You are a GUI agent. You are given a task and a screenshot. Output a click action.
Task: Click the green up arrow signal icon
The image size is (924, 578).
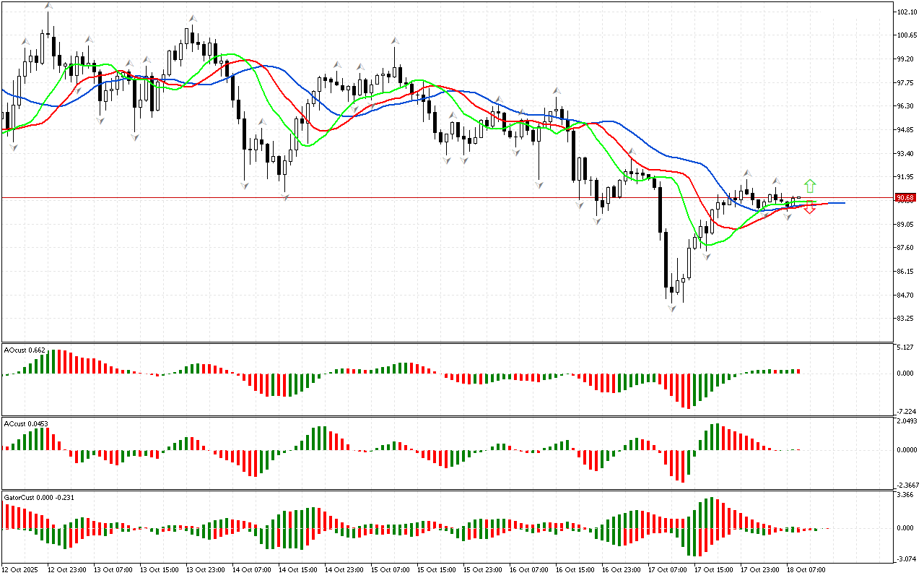[x=810, y=186]
